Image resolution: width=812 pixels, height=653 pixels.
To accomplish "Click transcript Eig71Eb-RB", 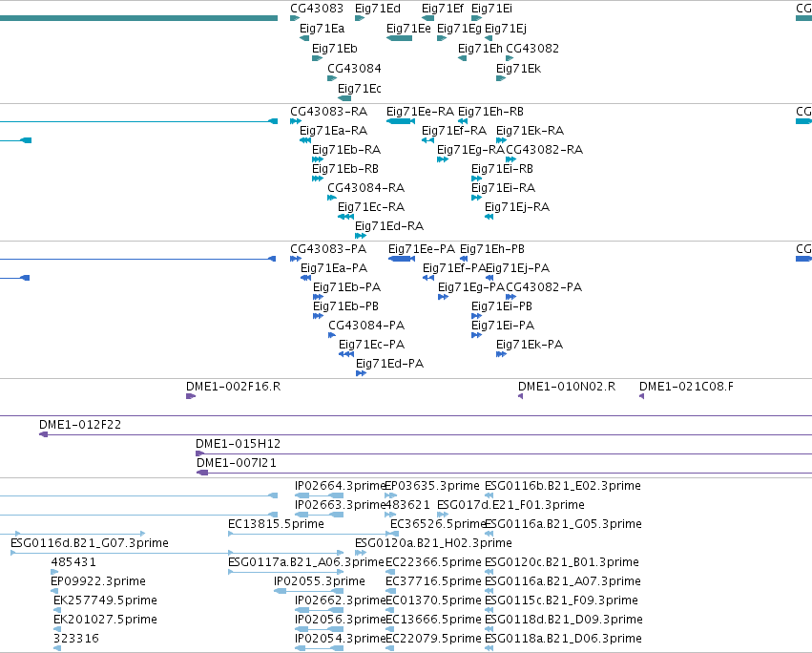I will [344, 169].
